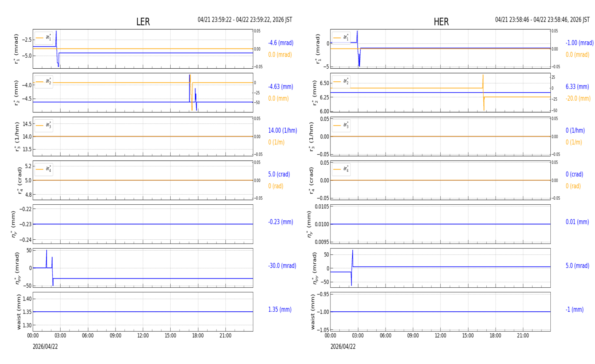Select the ∂r4* legend in LER r4 plot

[44, 169]
